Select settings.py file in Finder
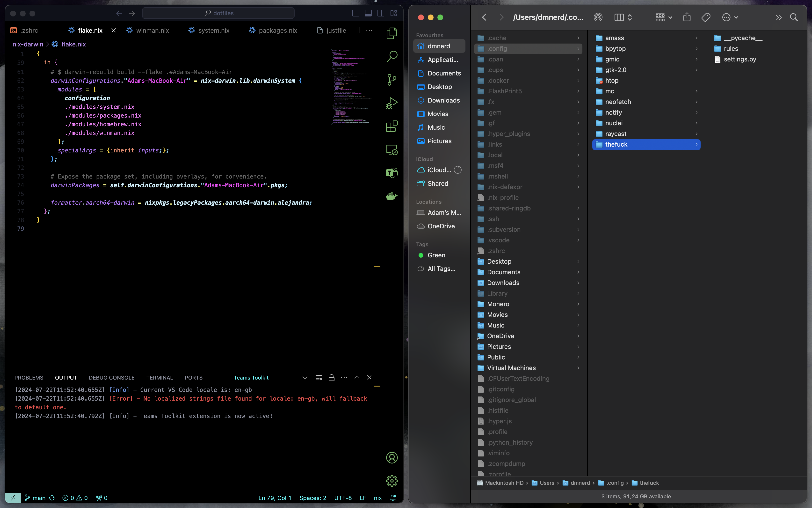The width and height of the screenshot is (812, 508). [x=740, y=59]
